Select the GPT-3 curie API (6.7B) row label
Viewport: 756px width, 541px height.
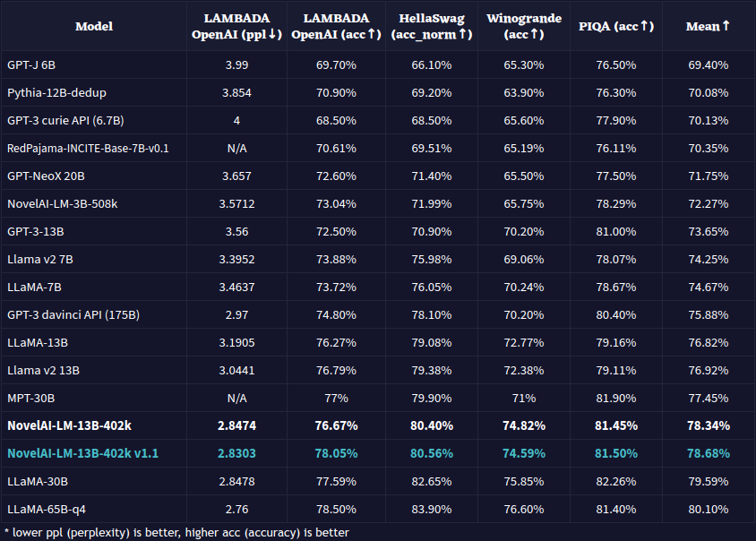pyautogui.click(x=65, y=121)
